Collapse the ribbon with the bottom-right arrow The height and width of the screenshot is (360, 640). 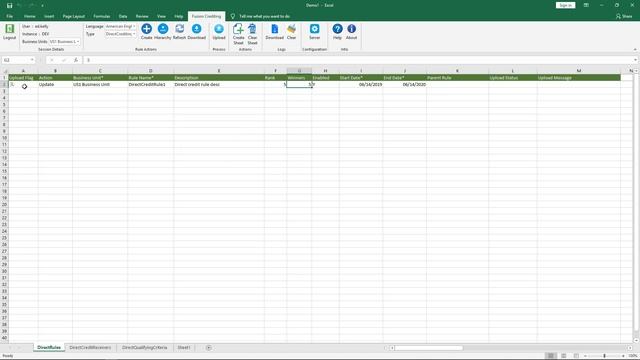[635, 49]
